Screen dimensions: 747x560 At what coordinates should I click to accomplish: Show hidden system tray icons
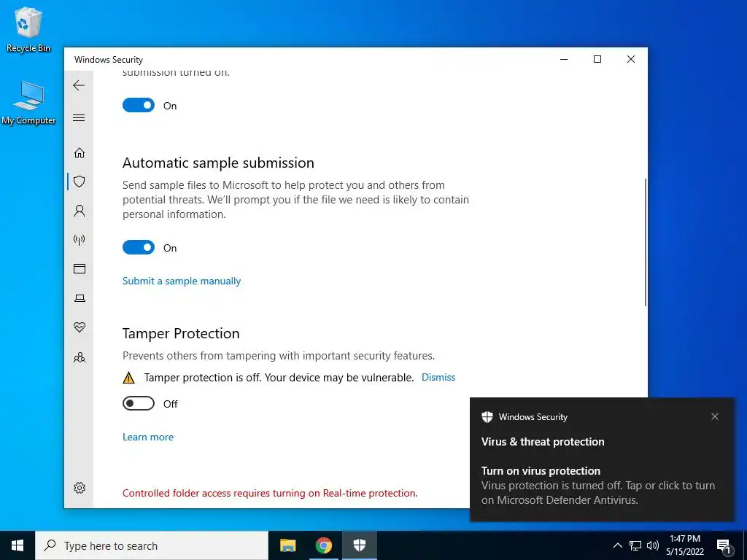(617, 545)
